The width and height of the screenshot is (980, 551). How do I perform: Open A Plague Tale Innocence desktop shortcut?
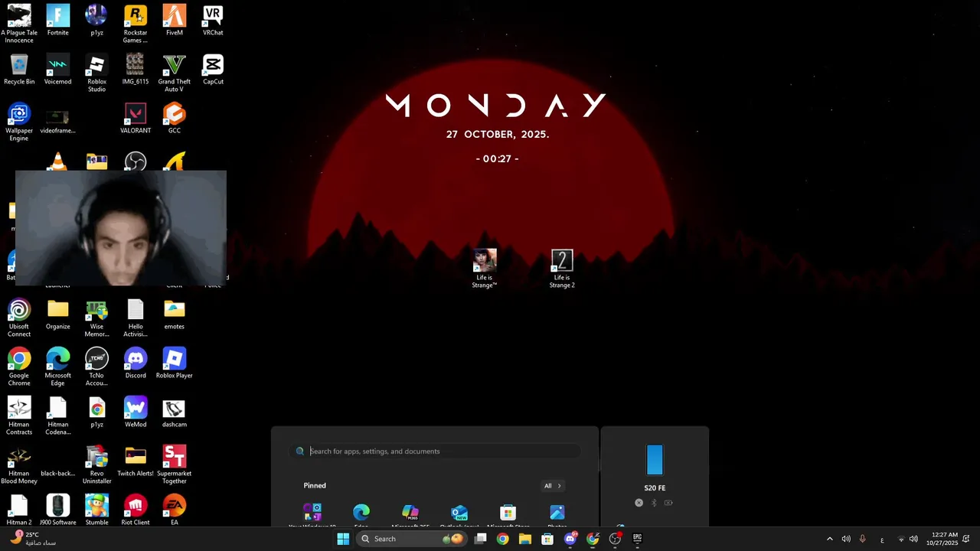(19, 23)
